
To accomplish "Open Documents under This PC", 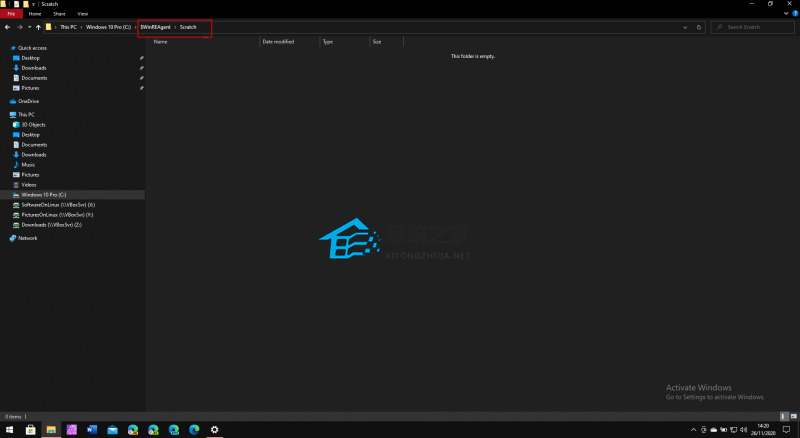I will pos(34,145).
